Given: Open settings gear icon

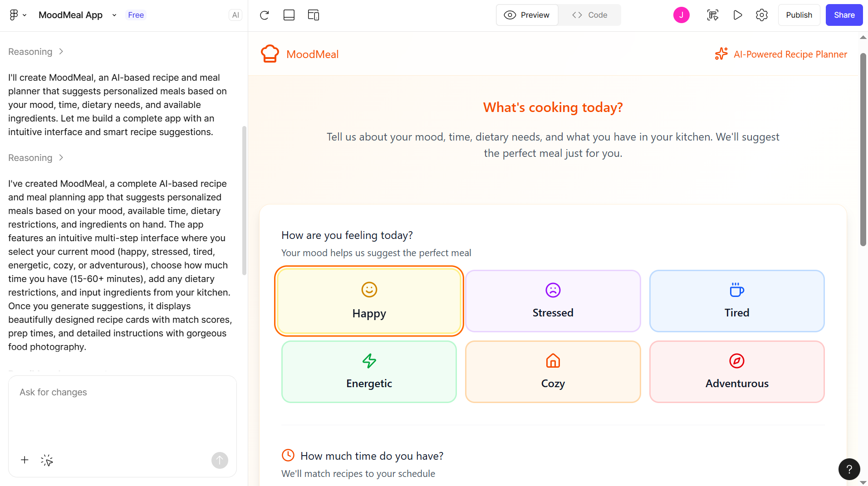Looking at the screenshot, I should [x=762, y=15].
